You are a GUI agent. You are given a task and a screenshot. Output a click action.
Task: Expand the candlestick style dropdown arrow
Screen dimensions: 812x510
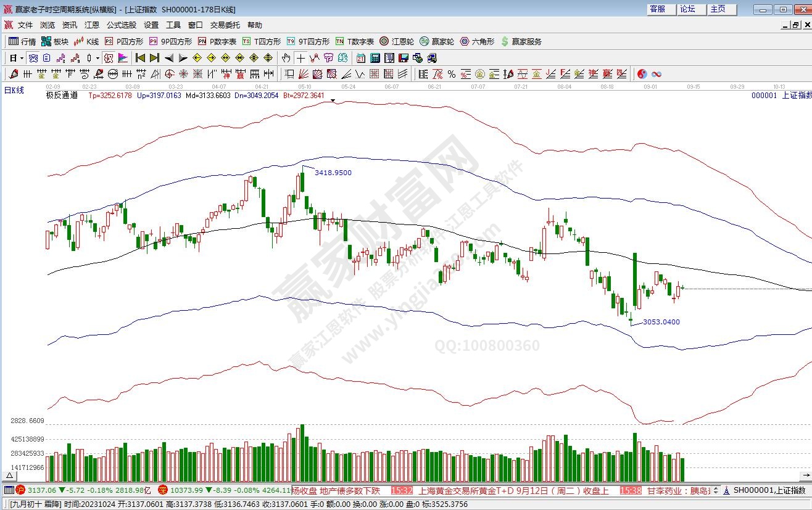click(x=97, y=58)
